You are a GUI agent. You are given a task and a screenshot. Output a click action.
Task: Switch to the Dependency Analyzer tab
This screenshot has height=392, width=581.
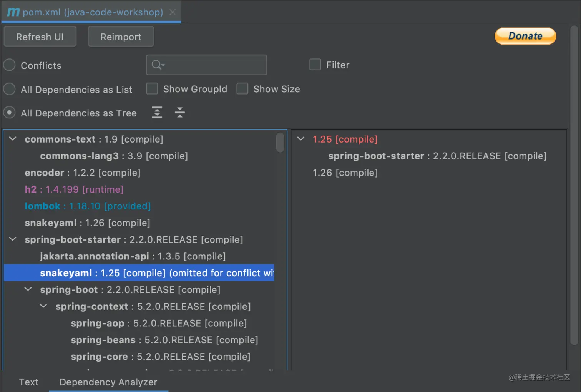tap(108, 382)
